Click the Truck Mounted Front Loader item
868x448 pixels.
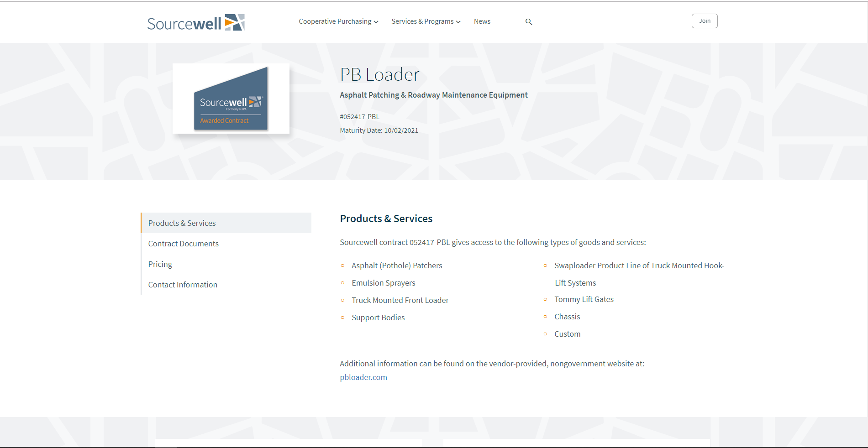coord(400,300)
